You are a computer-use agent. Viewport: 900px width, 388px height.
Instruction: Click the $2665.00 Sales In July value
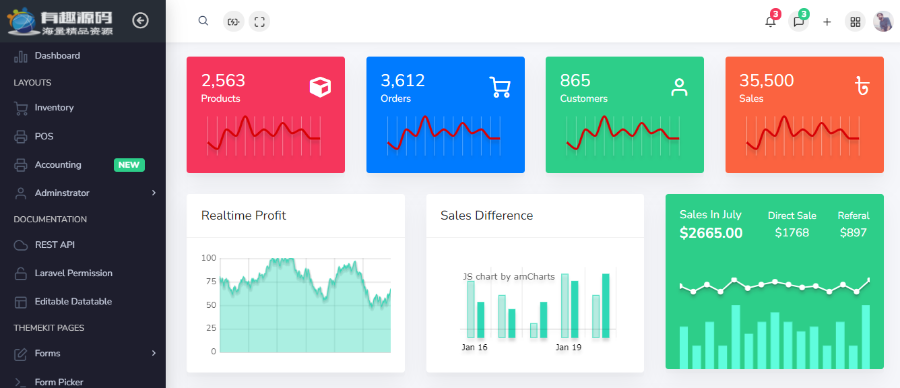711,233
